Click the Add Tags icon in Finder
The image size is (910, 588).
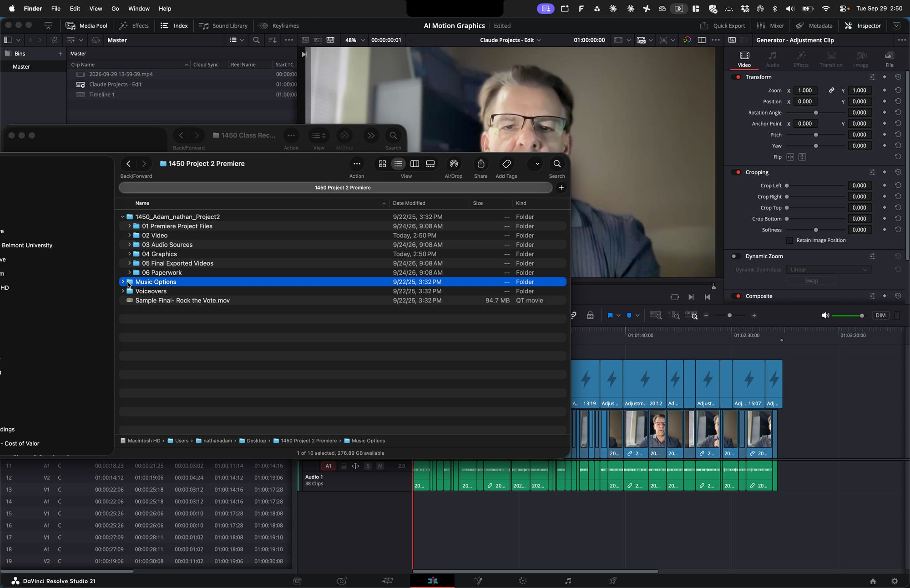[506, 164]
